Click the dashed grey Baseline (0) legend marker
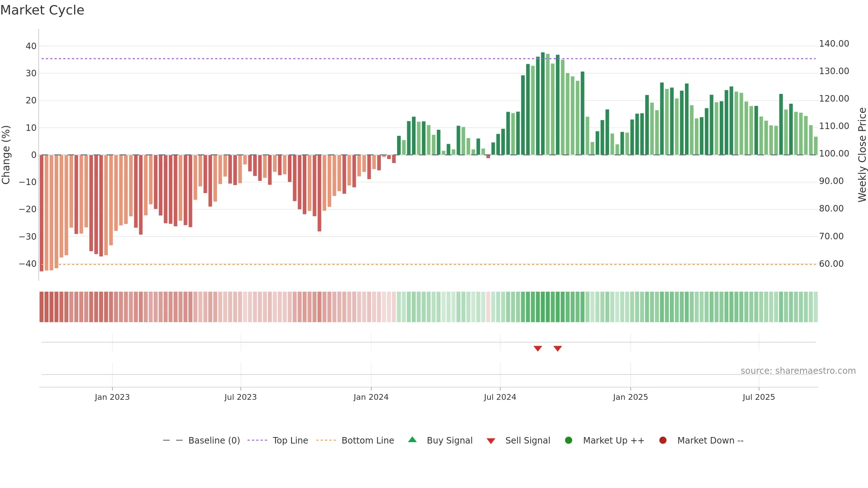 point(173,440)
